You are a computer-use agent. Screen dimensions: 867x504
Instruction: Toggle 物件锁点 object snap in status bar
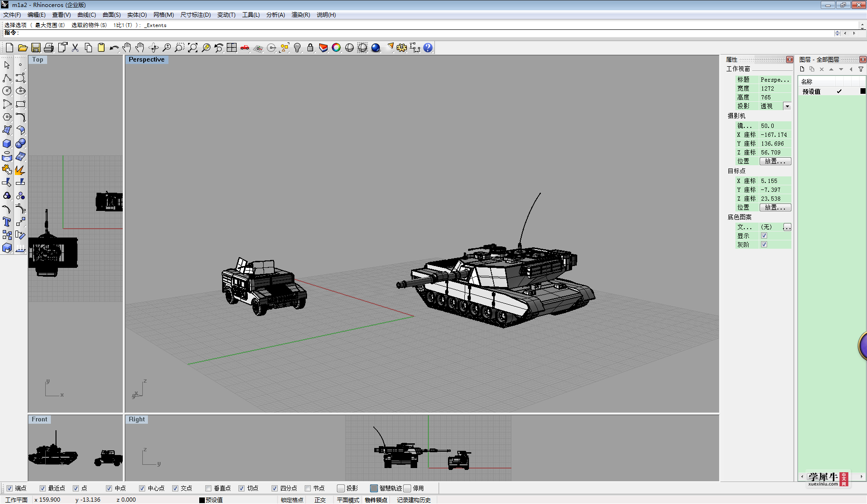pos(376,500)
